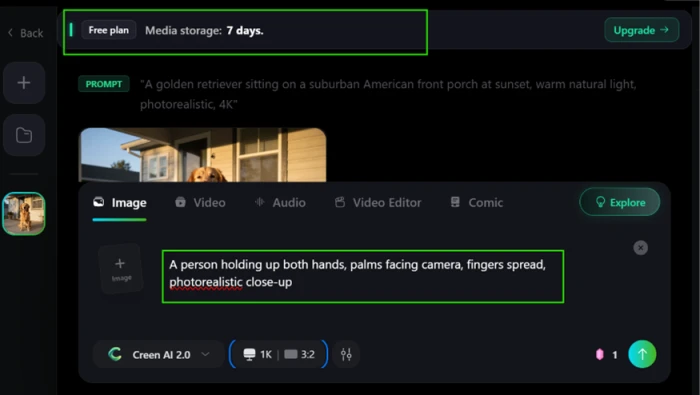
Task: Add a reference image via plus tile
Action: point(121,269)
